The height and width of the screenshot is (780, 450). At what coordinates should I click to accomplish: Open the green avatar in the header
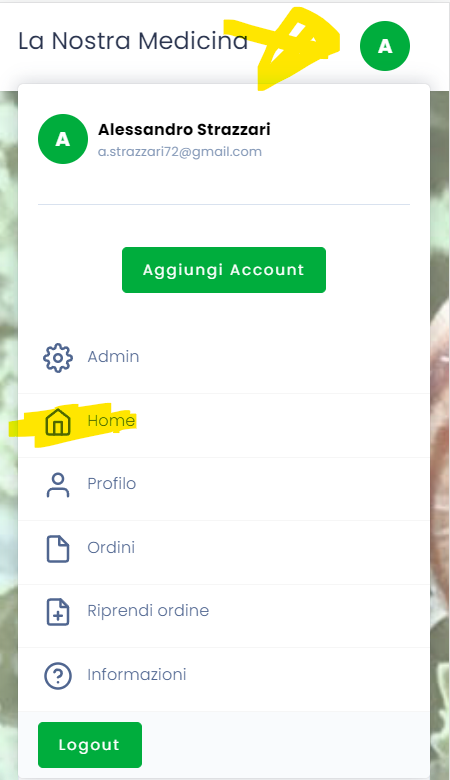[x=385, y=46]
